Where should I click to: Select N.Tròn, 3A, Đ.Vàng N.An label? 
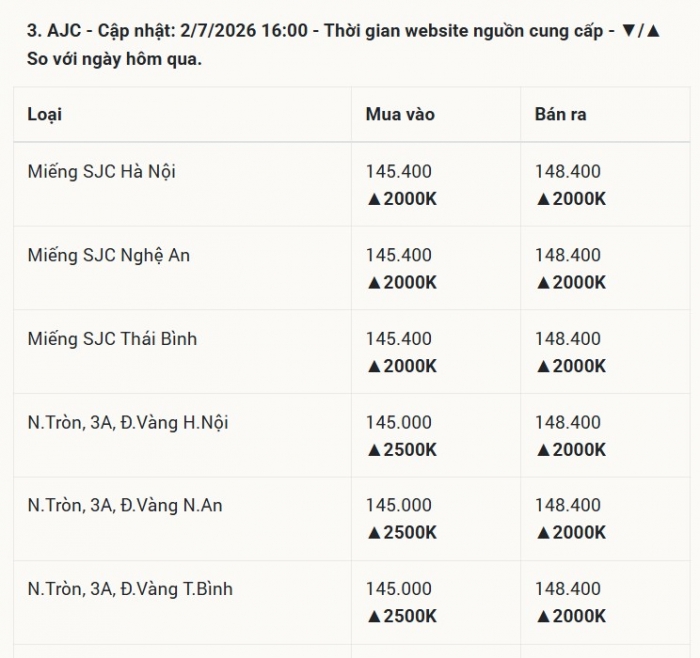pos(125,505)
